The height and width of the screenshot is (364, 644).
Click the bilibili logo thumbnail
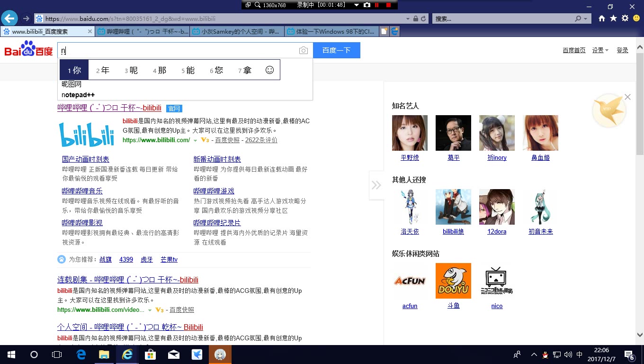[87, 135]
